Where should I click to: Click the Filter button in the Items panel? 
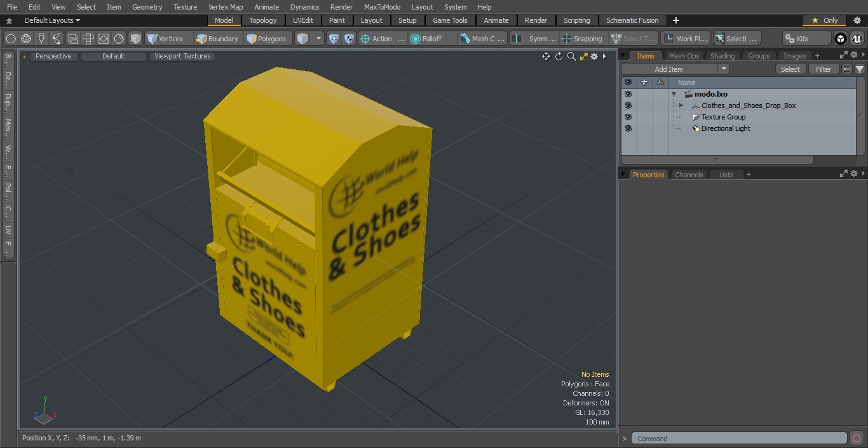click(x=824, y=69)
